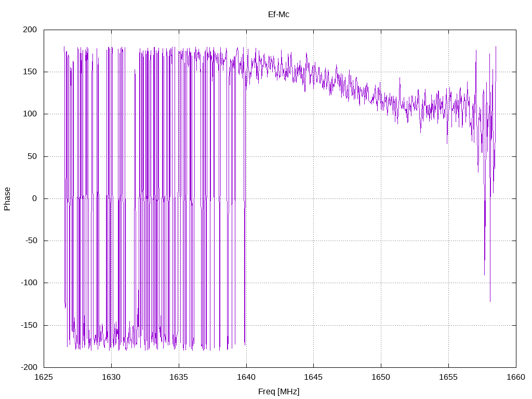
Task: Click the 1650 x-axis tick label
Action: pos(381,377)
